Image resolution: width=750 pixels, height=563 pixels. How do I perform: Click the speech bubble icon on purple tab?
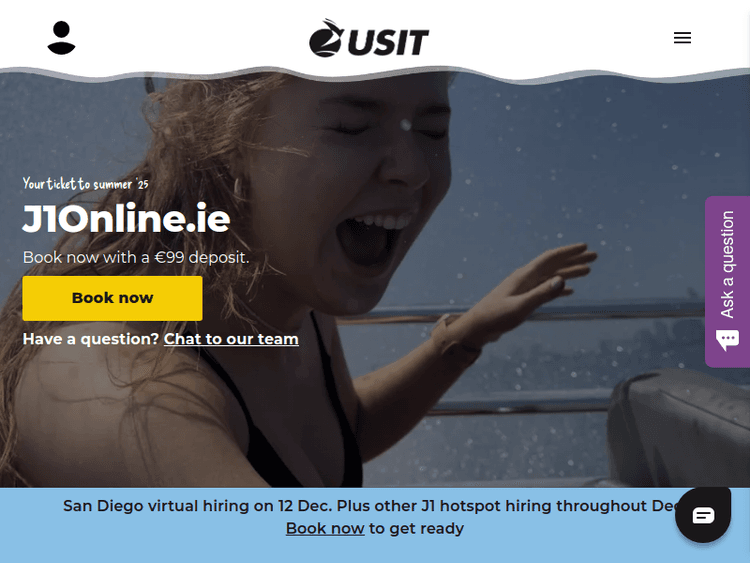(727, 340)
